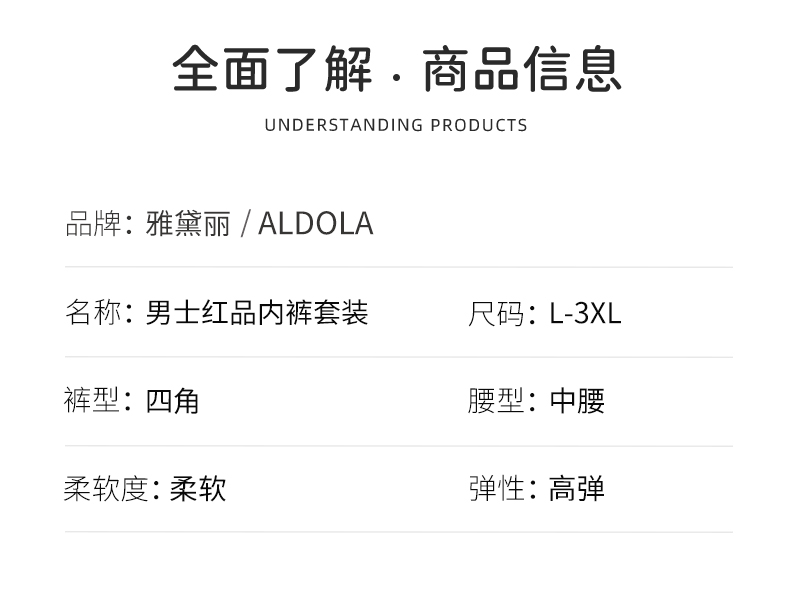Viewport: 790px width, 602px height.
Task: Select the pants type value 四角
Action: click(x=172, y=401)
